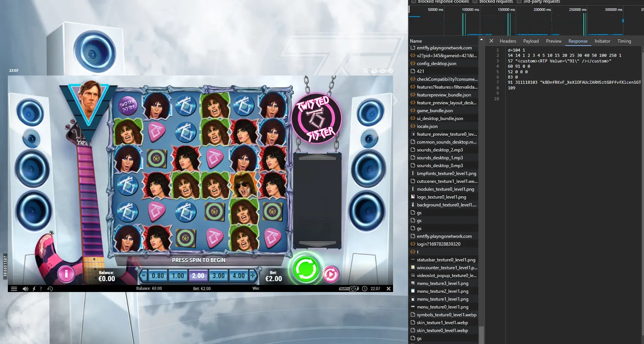
Task: Select statusbar_texture0_level1.png request
Action: (444, 260)
